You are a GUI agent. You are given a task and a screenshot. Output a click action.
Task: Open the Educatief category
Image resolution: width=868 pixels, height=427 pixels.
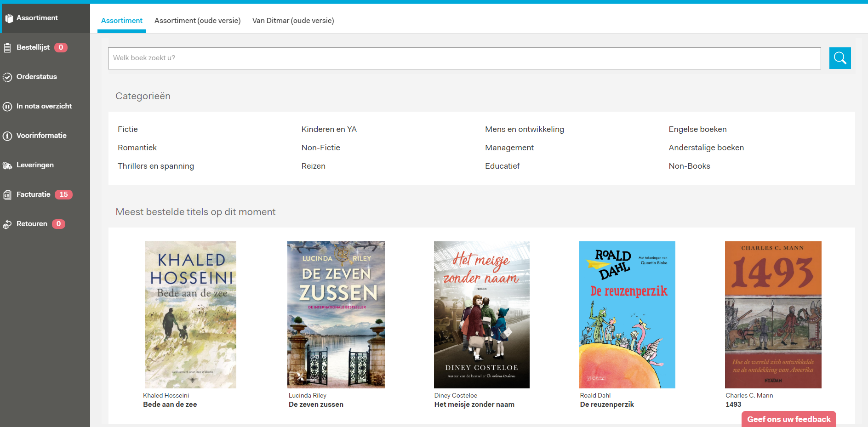503,166
